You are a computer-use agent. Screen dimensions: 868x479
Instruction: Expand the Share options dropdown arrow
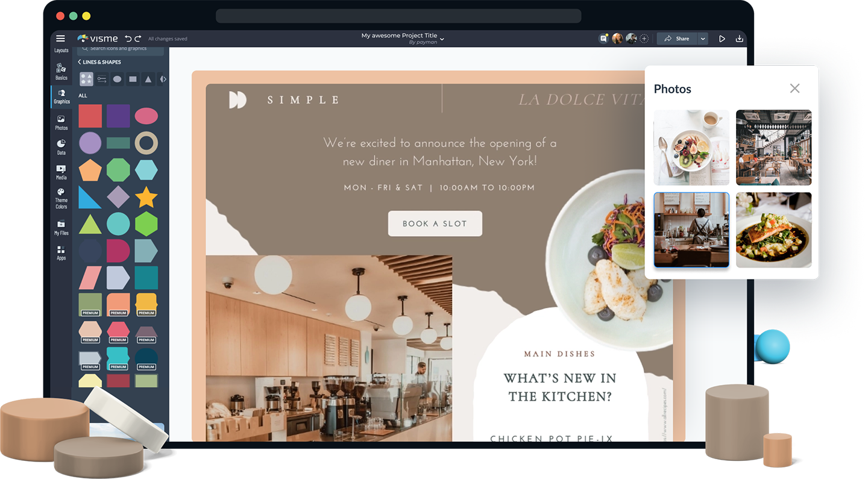coord(703,39)
